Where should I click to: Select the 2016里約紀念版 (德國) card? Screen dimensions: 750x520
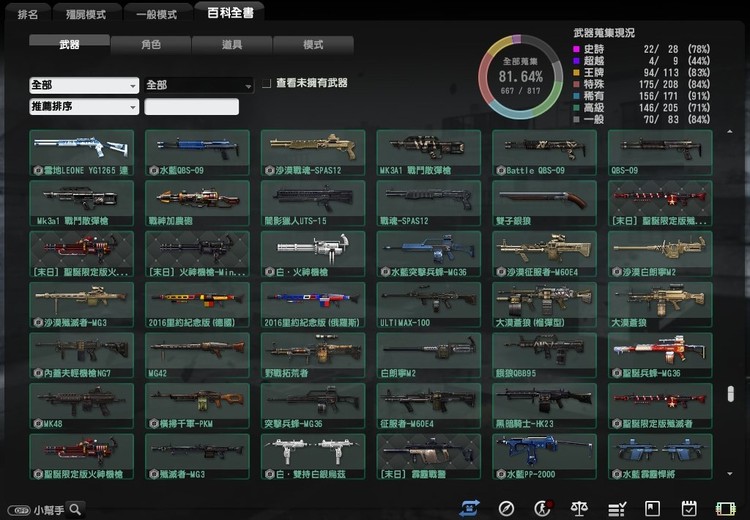(x=197, y=305)
